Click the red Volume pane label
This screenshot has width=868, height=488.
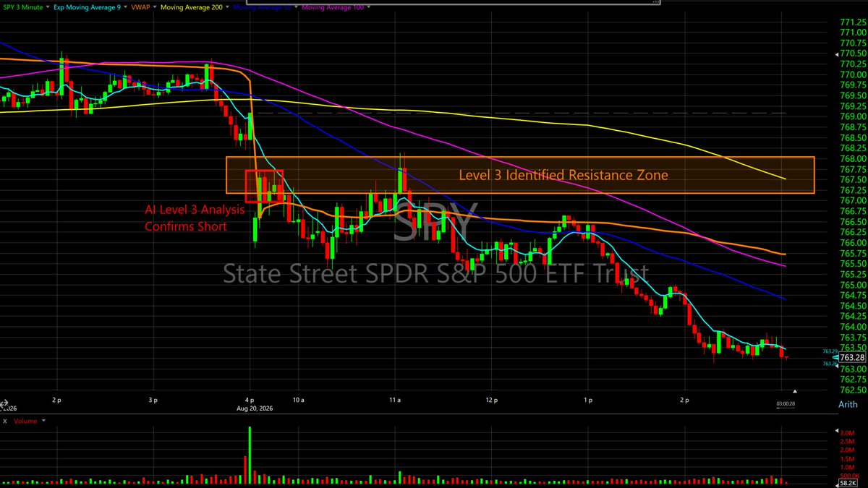[25, 421]
